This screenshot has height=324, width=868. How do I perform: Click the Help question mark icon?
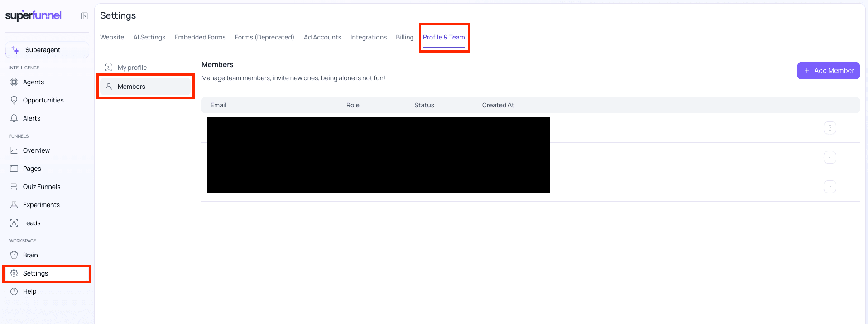[x=14, y=291]
